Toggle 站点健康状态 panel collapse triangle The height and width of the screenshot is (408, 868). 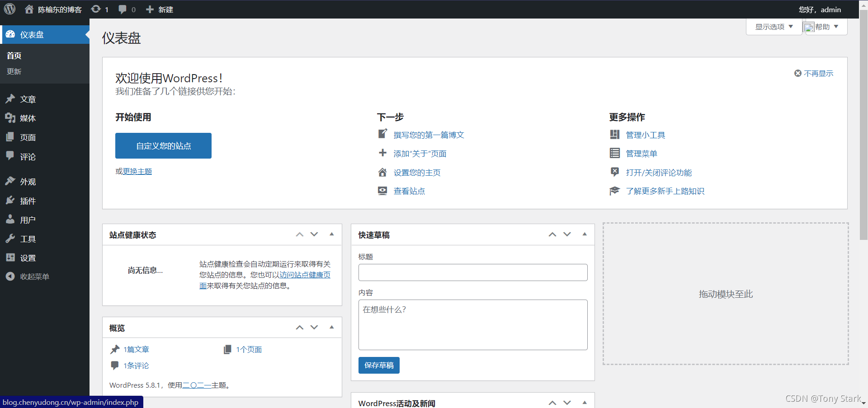tap(332, 234)
